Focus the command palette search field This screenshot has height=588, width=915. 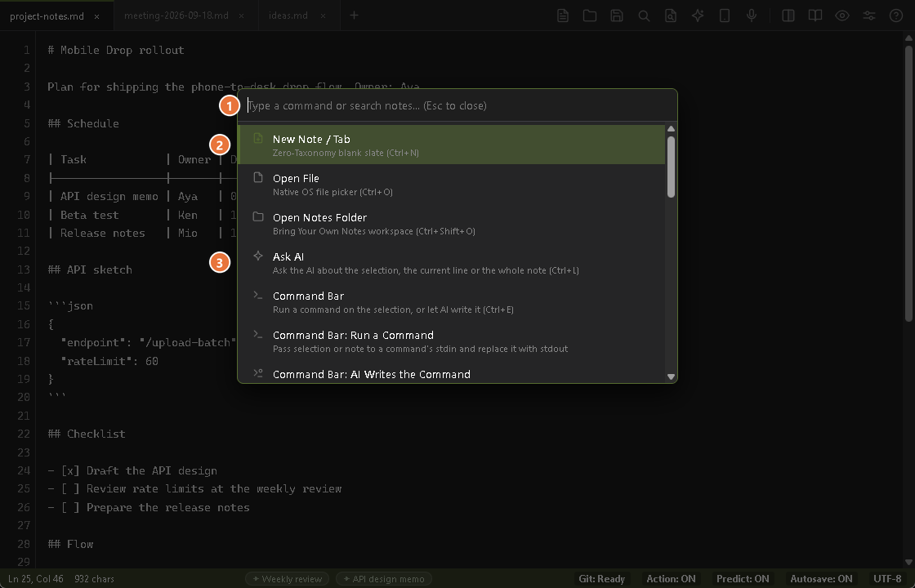(x=457, y=105)
